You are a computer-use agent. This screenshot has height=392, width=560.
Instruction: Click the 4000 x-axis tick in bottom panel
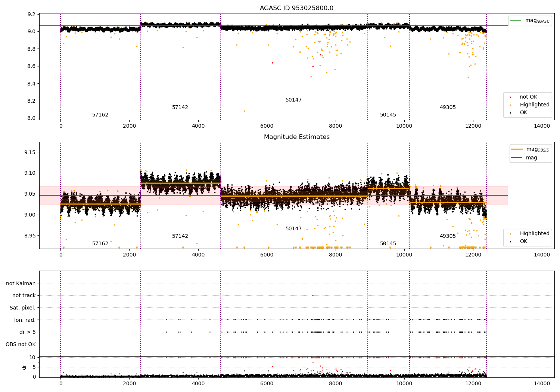198,384
